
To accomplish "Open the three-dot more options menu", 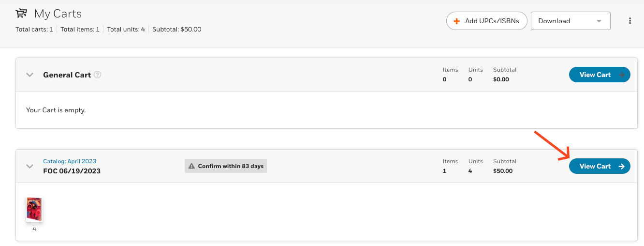I will (x=629, y=21).
